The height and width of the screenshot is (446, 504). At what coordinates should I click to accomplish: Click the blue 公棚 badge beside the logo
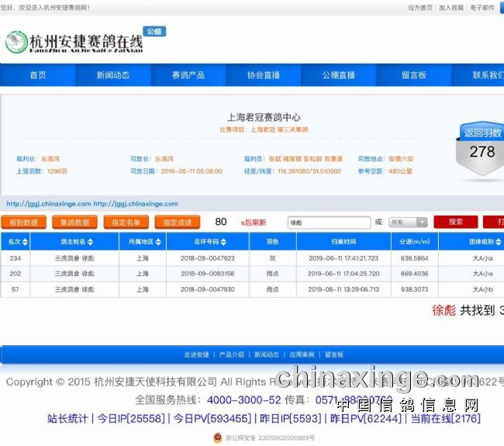point(154,32)
